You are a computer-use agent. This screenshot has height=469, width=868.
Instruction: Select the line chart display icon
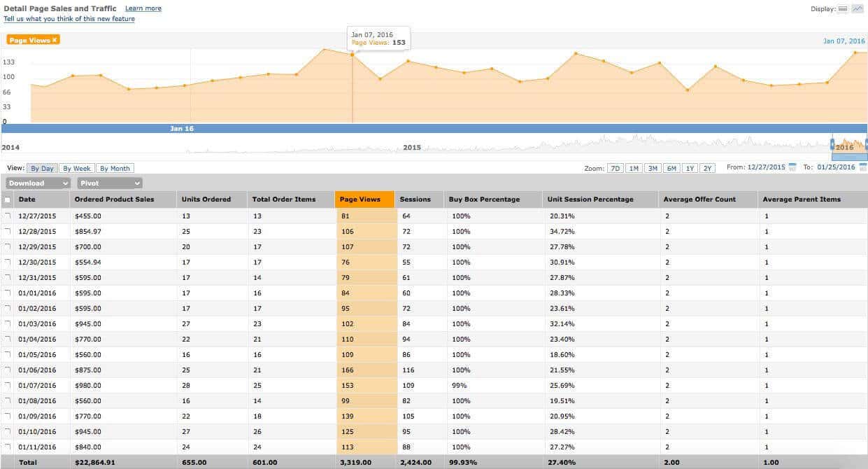point(858,8)
